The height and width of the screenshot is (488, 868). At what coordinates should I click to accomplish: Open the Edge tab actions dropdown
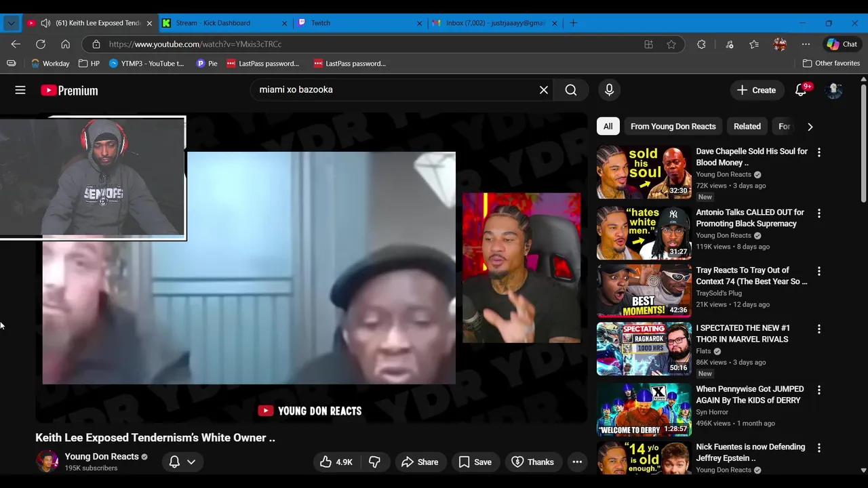point(11,23)
